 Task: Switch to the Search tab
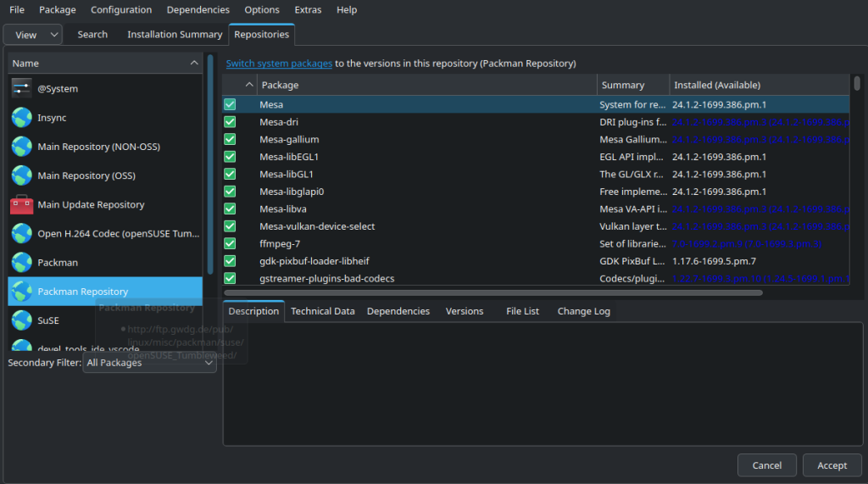tap(92, 35)
